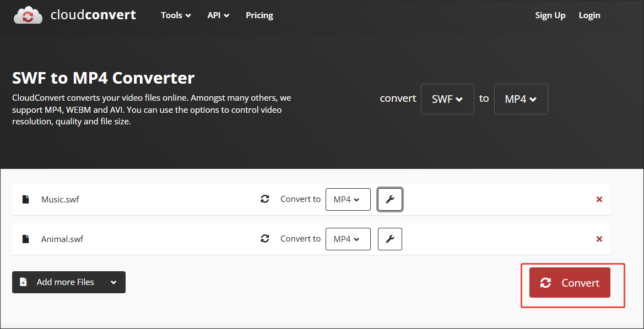The height and width of the screenshot is (329, 644).
Task: Click the convert arrows icon inside Convert button
Action: (545, 283)
